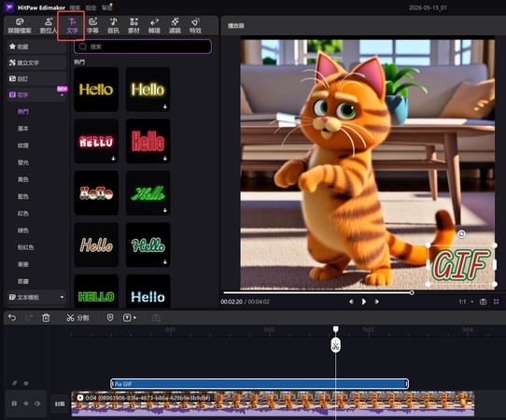The width and height of the screenshot is (506, 420).
Task: Choose the Santa-hat Hello text style
Action: (96, 193)
